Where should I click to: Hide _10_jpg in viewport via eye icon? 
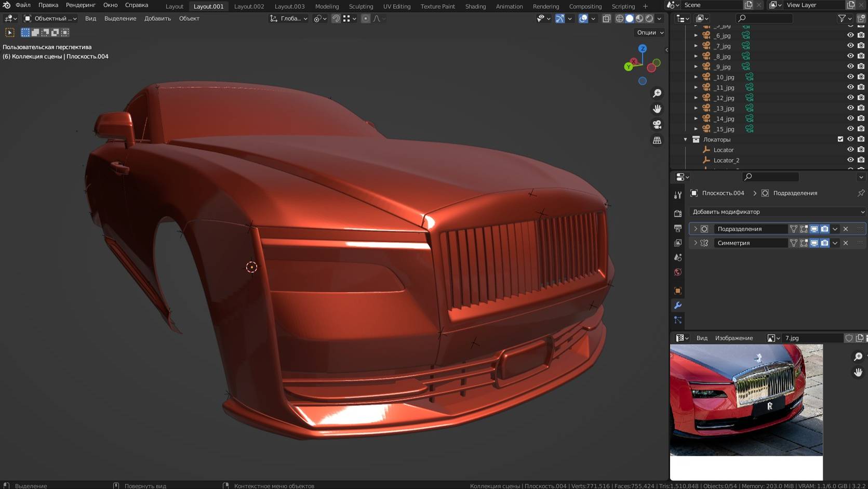click(850, 77)
